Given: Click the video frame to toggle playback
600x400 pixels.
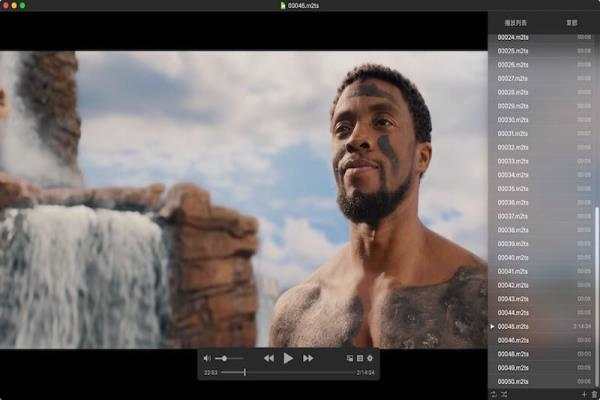Looking at the screenshot, I should (x=244, y=199).
